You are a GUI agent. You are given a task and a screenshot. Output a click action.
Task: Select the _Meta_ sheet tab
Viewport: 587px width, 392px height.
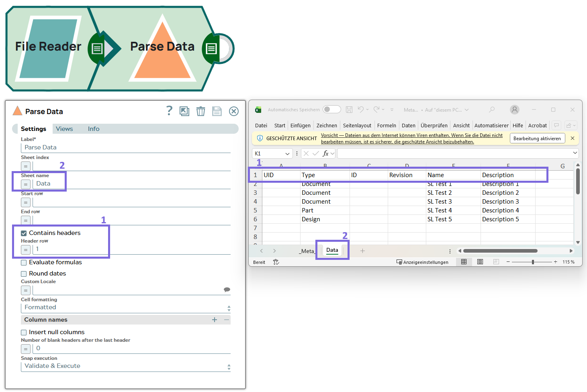tap(307, 251)
